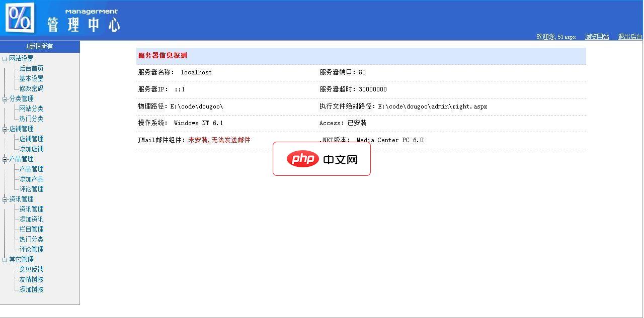Collapse the 其它管理 tree node
Viewport: 644px width, 318px height.
[4, 259]
